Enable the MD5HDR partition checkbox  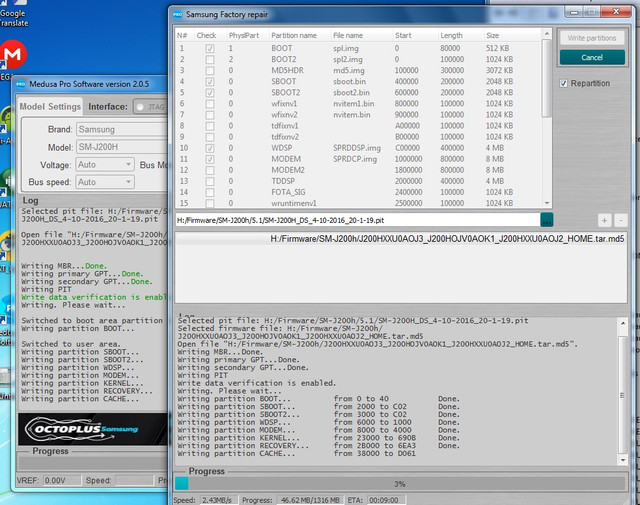[x=209, y=70]
